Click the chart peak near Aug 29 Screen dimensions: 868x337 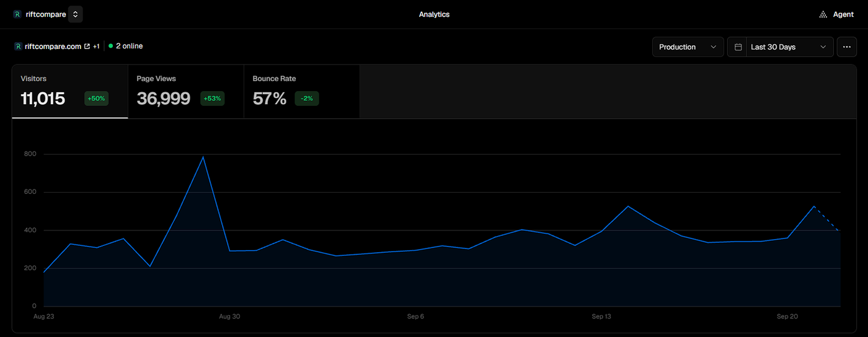pos(203,157)
